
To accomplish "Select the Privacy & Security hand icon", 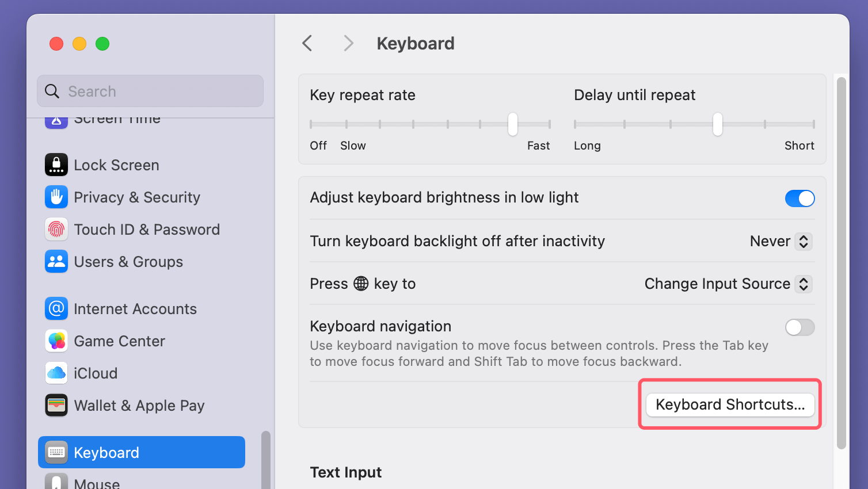I will (56, 197).
